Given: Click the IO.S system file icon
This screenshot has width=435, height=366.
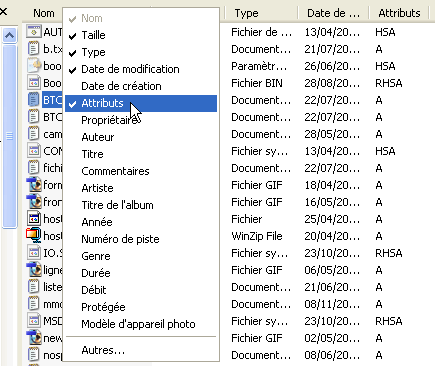Looking at the screenshot, I should pyautogui.click(x=33, y=253).
